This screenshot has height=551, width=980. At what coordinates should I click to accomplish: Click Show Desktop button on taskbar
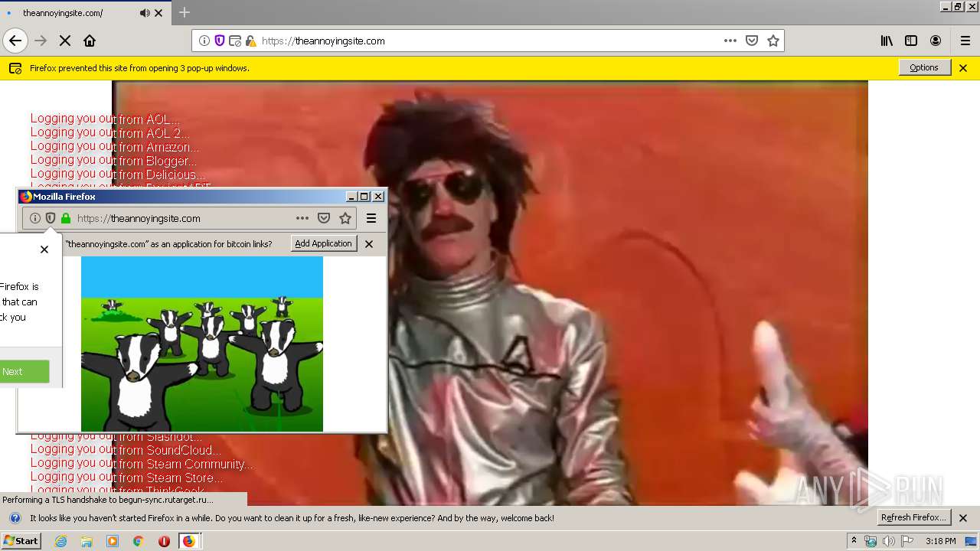point(972,541)
